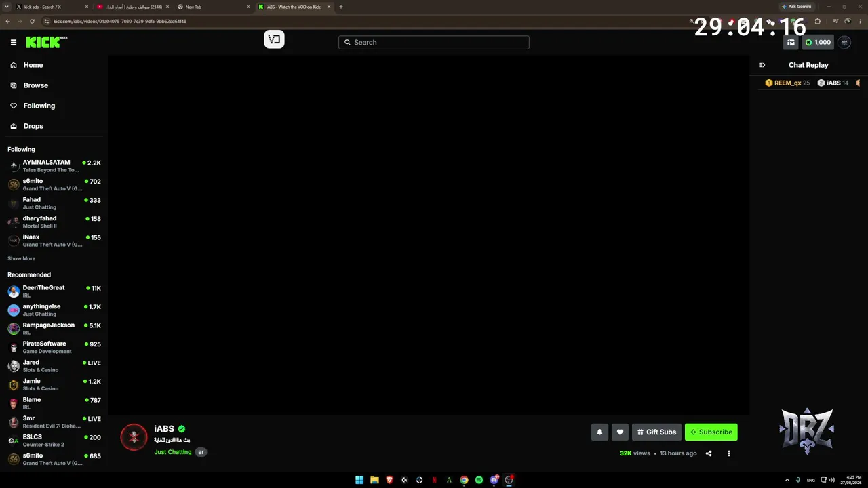868x488 pixels.
Task: Open the browser tab search dropdown
Action: 5,7
